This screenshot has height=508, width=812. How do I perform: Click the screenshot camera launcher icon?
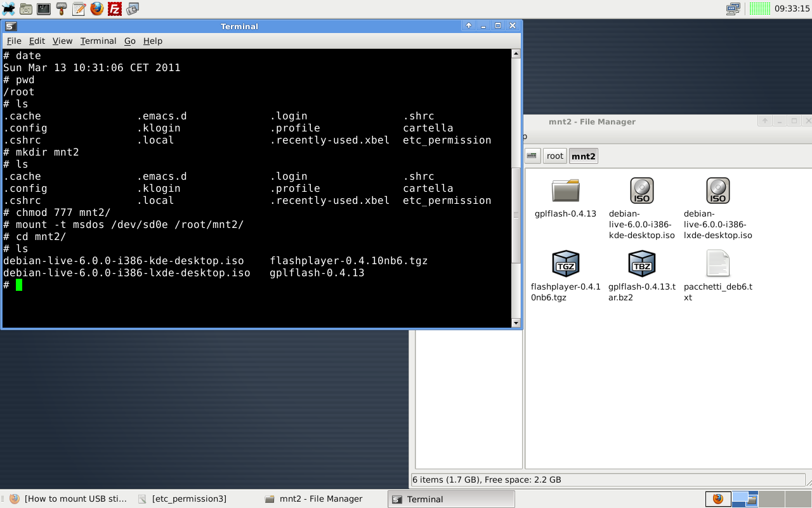(133, 9)
